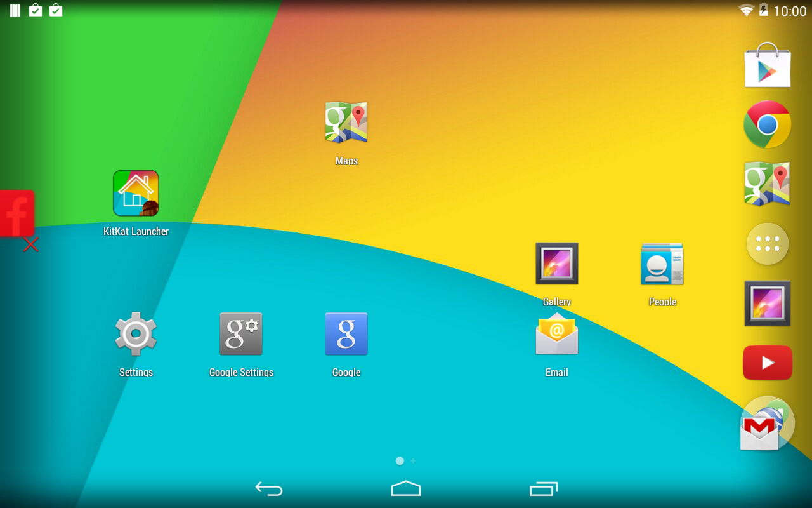Image resolution: width=812 pixels, height=508 pixels.
Task: Tap the red floating f icon
Action: point(16,213)
